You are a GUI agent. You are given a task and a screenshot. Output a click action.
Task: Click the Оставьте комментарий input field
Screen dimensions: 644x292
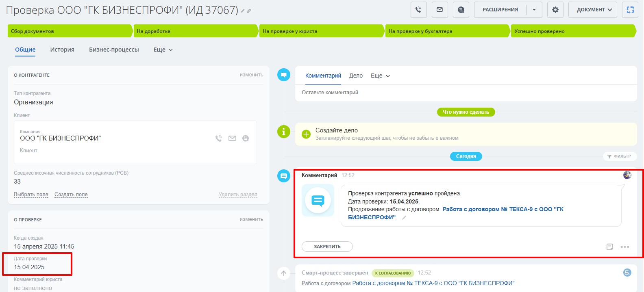[x=466, y=93]
